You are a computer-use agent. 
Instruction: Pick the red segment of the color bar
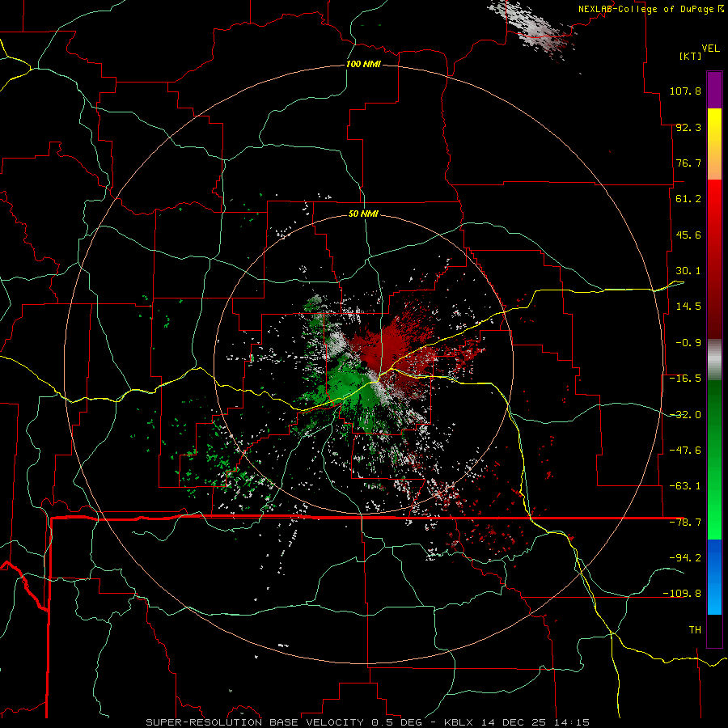pyautogui.click(x=714, y=259)
